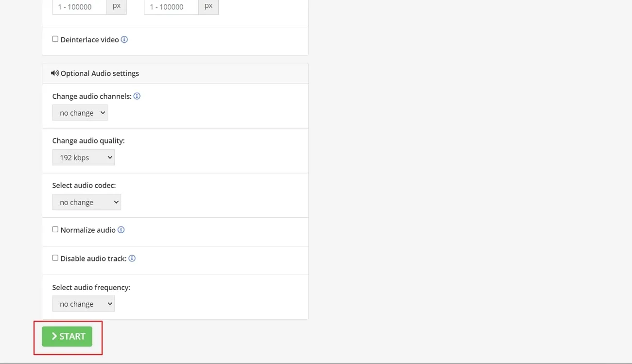Click the Optional Audio settings header text
This screenshot has height=364, width=632.
coord(100,73)
